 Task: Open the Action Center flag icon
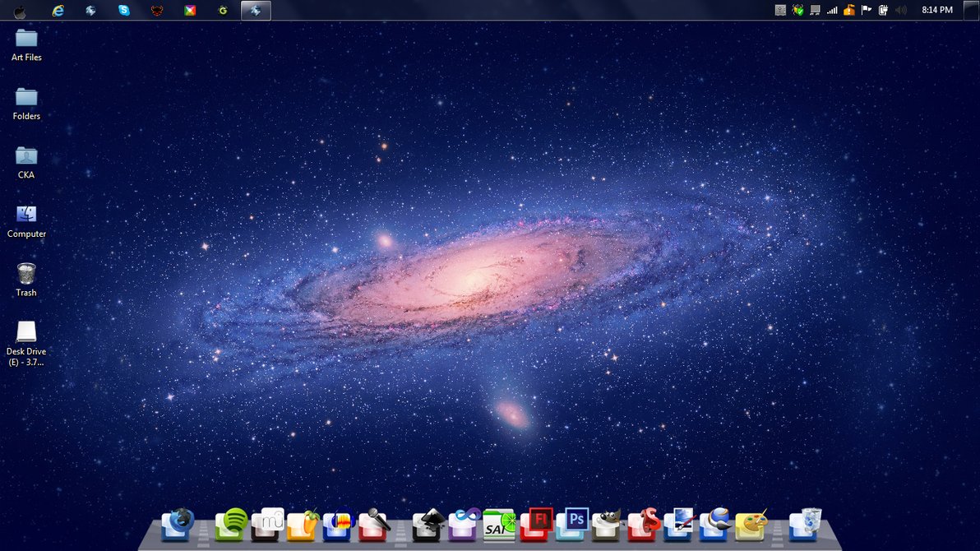point(867,10)
